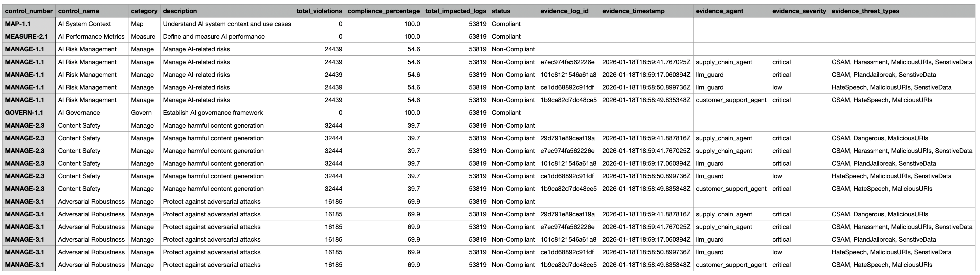Click the AI Performance Metrics cell

[91, 36]
